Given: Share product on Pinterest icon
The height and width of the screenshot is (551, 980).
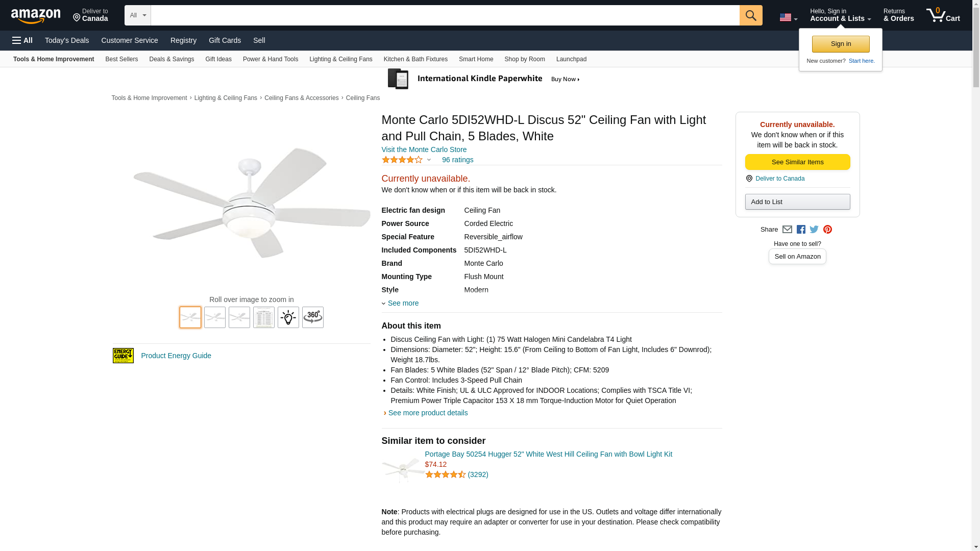Looking at the screenshot, I should click(827, 230).
